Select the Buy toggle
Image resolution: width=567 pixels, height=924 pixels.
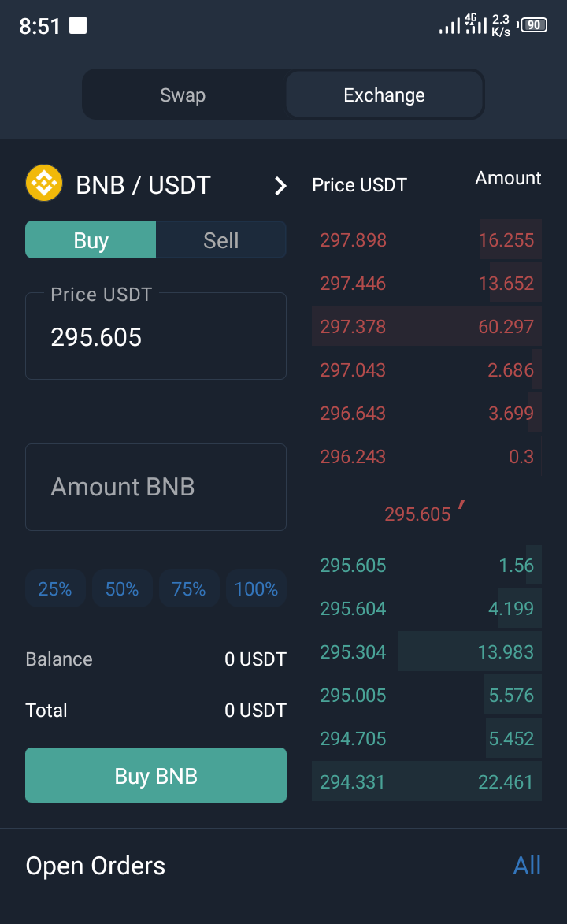coord(91,239)
